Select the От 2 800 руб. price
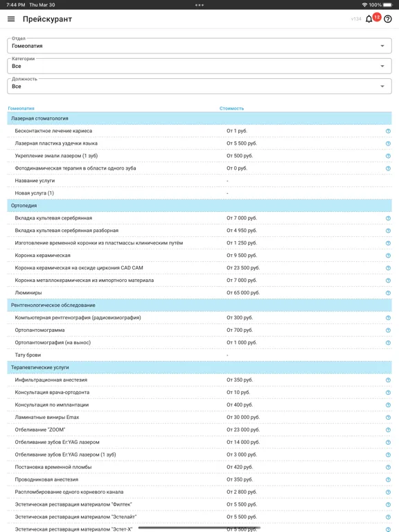399x532 pixels. (x=242, y=492)
